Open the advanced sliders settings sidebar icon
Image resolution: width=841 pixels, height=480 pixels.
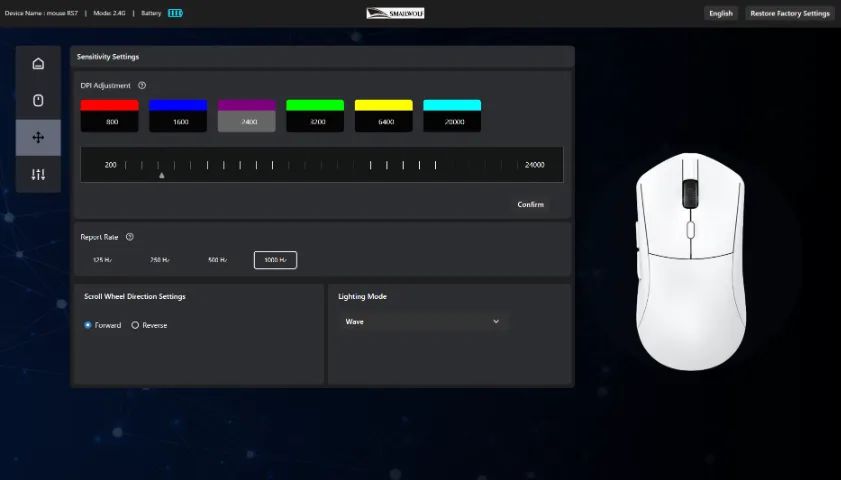[38, 174]
